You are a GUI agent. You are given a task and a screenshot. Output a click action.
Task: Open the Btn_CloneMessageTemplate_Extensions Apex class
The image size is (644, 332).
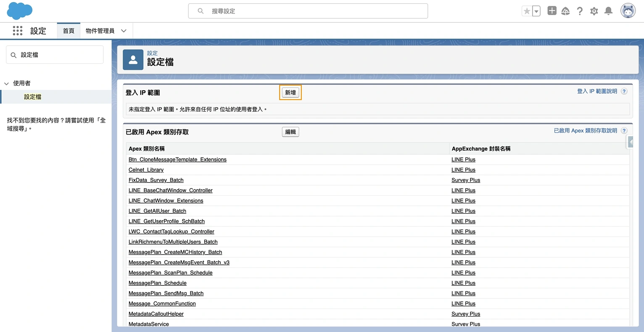coord(177,159)
